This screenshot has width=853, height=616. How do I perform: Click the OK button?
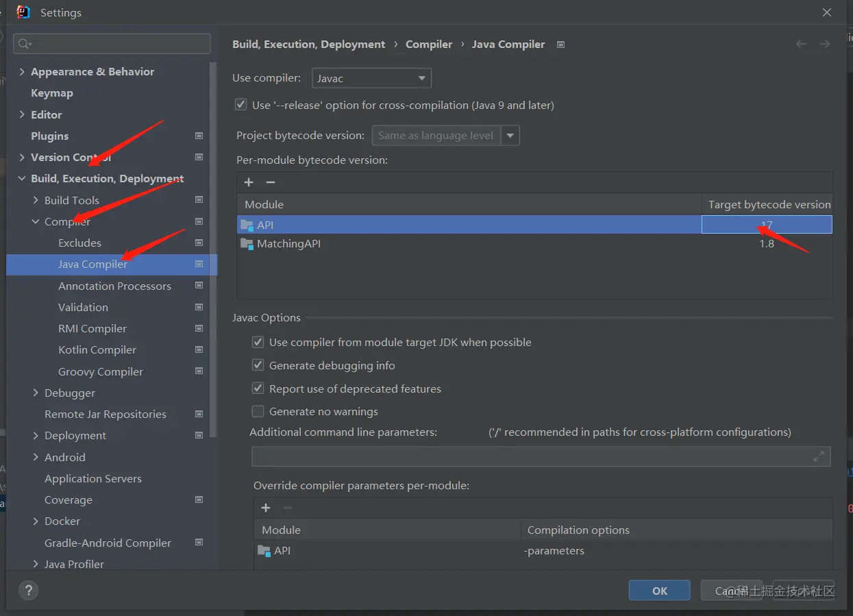pyautogui.click(x=659, y=591)
